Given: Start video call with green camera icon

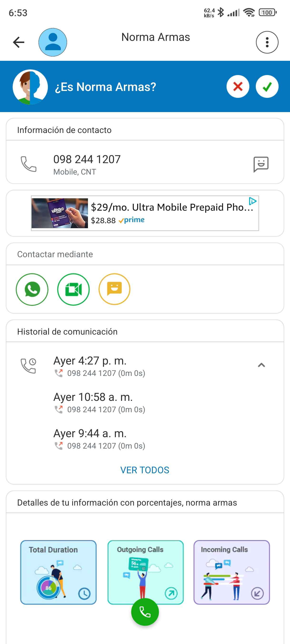Looking at the screenshot, I should click(73, 289).
